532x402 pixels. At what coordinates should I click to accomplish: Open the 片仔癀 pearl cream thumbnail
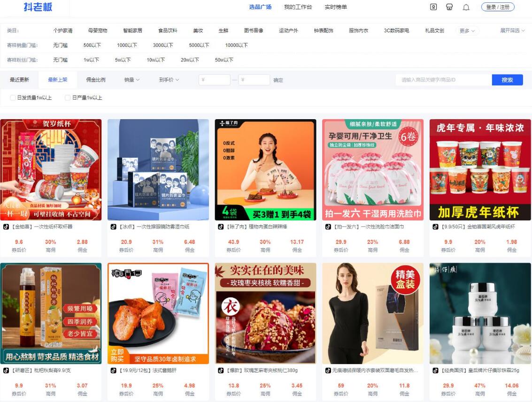(480, 313)
